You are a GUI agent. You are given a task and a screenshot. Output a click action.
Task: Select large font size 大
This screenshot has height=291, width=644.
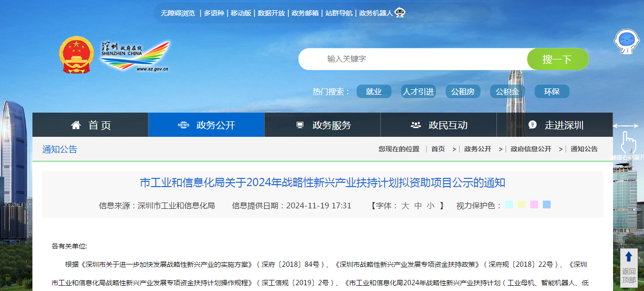click(x=406, y=205)
